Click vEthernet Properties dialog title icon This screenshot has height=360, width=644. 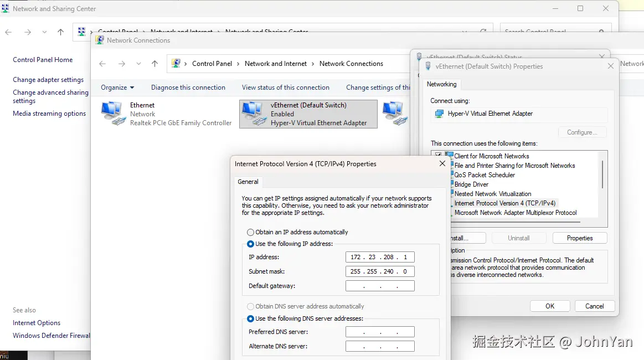coord(428,66)
